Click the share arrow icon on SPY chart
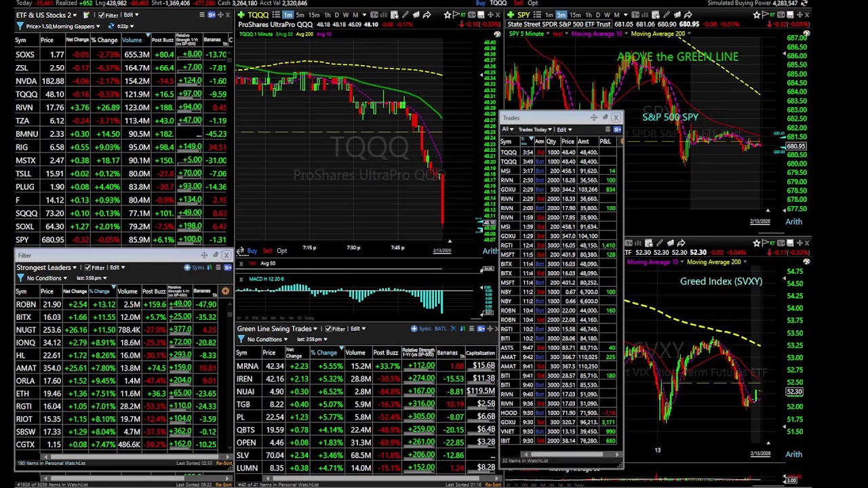868x488 pixels. (688, 15)
